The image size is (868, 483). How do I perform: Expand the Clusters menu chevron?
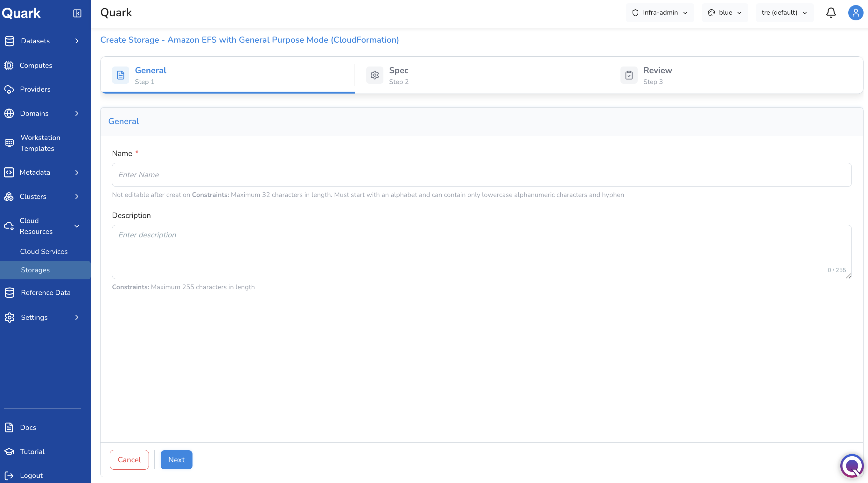[77, 197]
